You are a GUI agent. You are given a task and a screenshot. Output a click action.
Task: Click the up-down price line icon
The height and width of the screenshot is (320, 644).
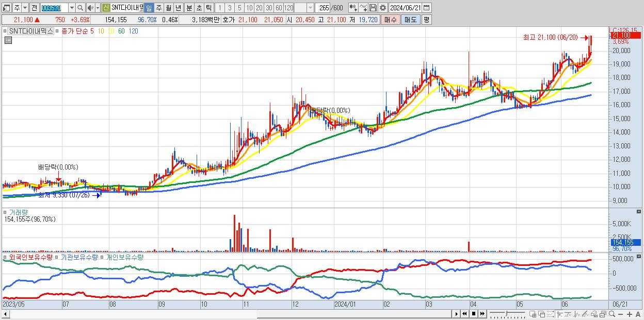577,314
